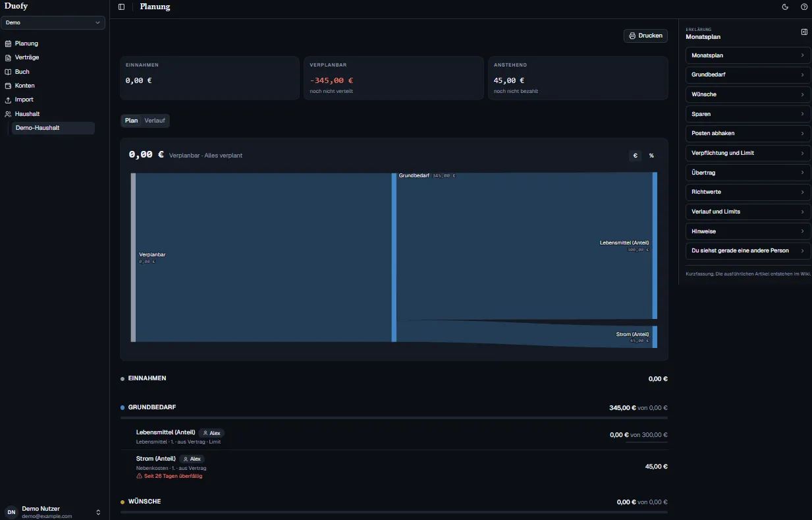Expand the Grundbedarf explanation entry

point(748,75)
